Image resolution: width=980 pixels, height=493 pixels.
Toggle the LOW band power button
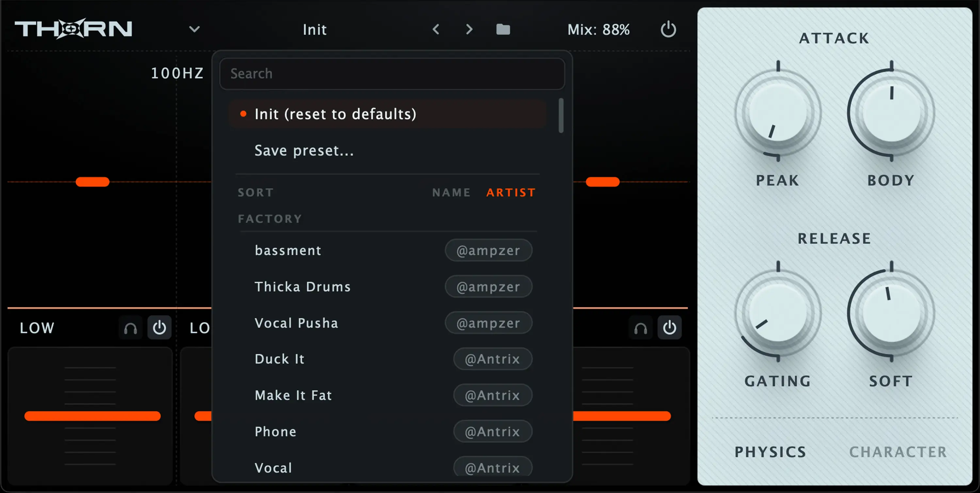[x=159, y=328]
